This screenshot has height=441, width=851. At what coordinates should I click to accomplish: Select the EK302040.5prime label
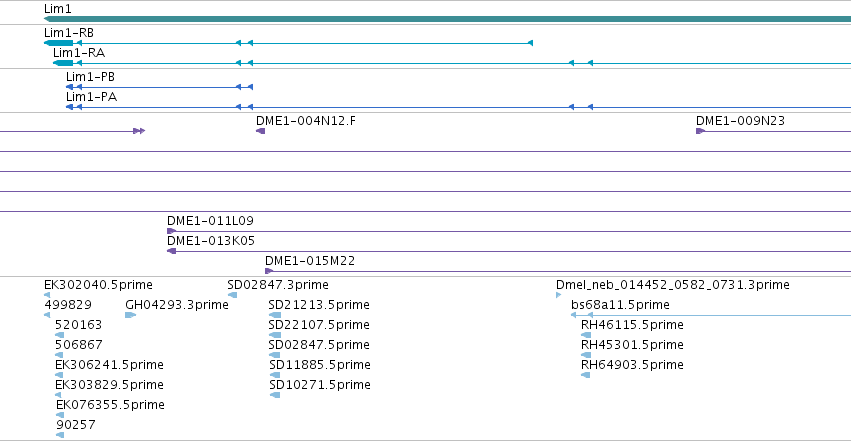[x=98, y=285]
